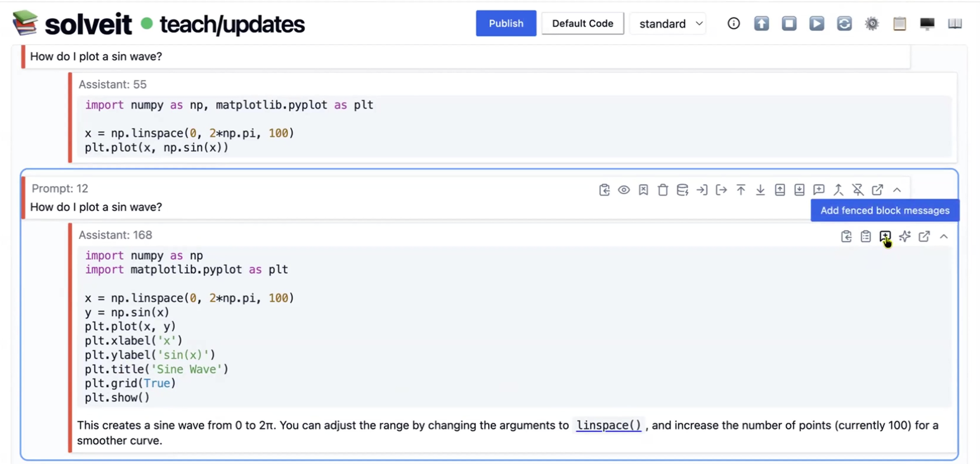This screenshot has width=980, height=464.
Task: Click the Publish button
Action: pyautogui.click(x=506, y=24)
